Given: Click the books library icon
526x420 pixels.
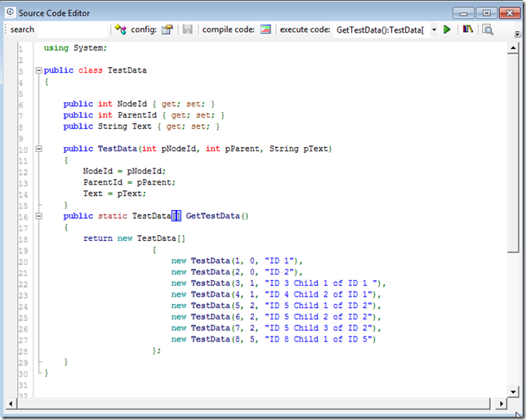Looking at the screenshot, I should [x=468, y=29].
